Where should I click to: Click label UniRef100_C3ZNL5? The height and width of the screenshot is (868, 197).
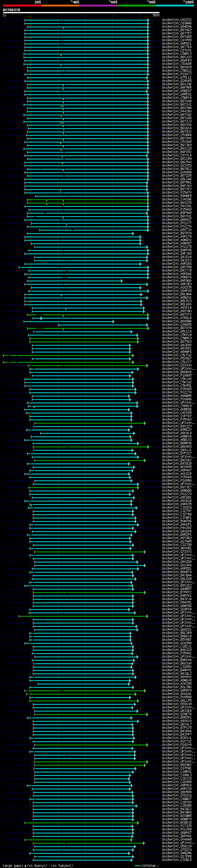click(x=177, y=860)
